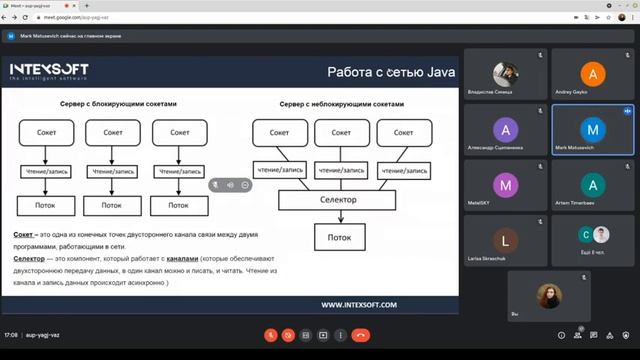Go back in the browser
640x360 pixels.
click(4, 18)
